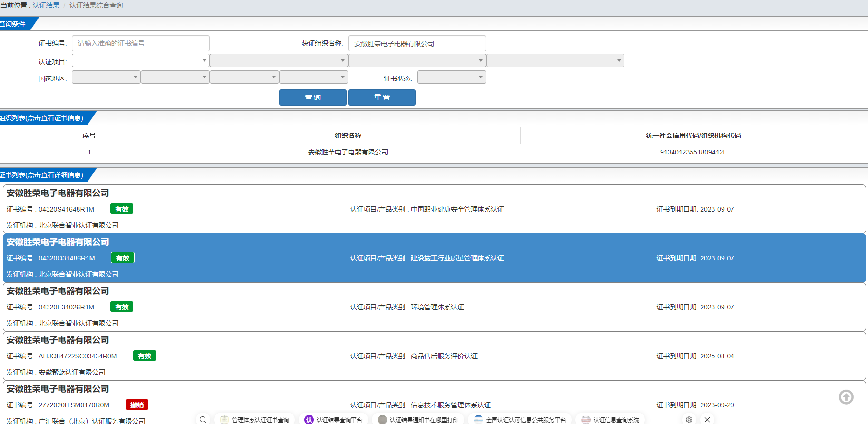Click the scroll-to-top arrow icon
The width and height of the screenshot is (868, 424).
(x=846, y=397)
